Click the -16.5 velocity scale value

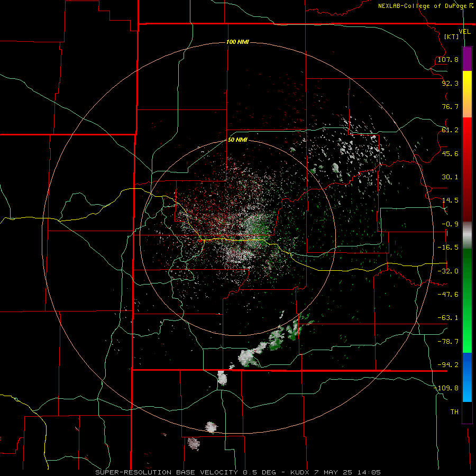point(448,248)
